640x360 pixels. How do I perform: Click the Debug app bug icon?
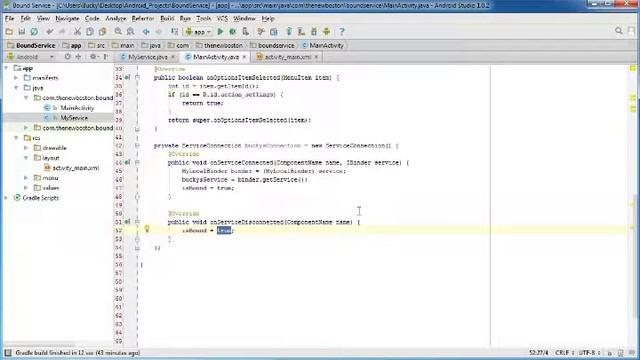click(x=233, y=31)
